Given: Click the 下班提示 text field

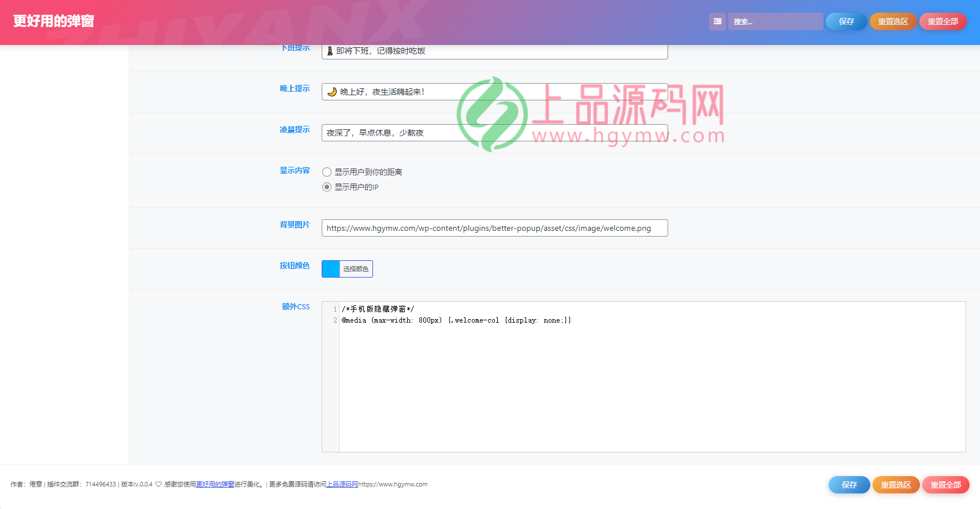Looking at the screenshot, I should tap(494, 51).
